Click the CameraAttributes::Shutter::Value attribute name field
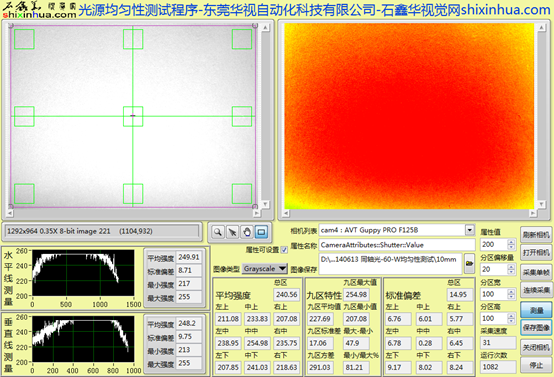Image resolution: width=554 pixels, height=377 pixels. coord(397,245)
